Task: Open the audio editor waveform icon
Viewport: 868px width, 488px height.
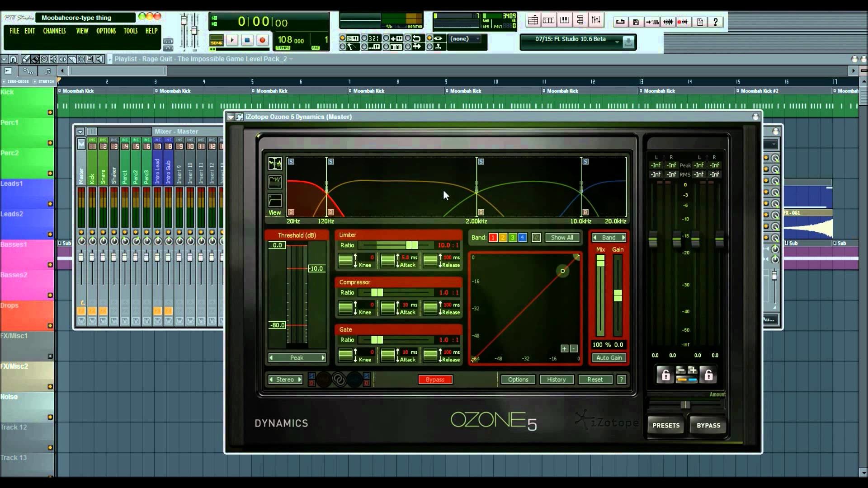Action: (x=668, y=22)
